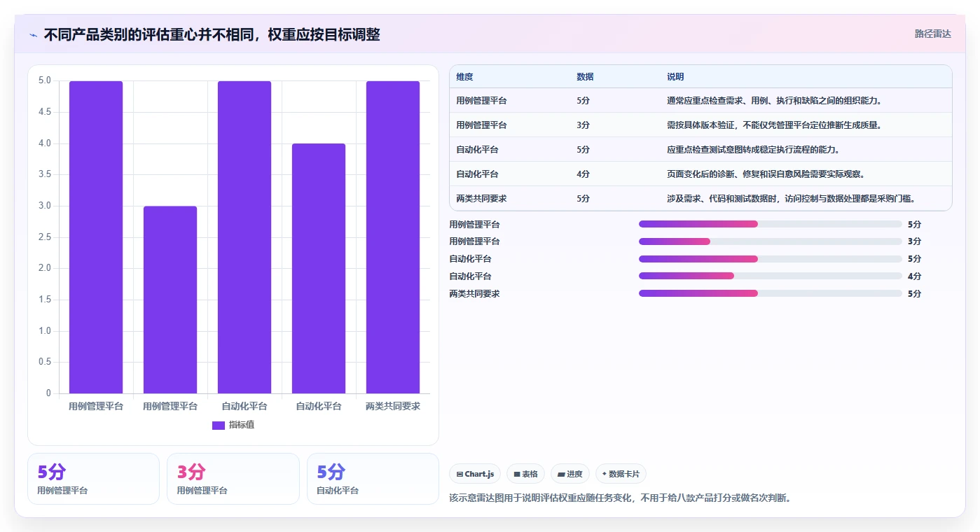This screenshot has width=980, height=532.
Task: Click the 0.5 y-axis tick label
Action: point(44,362)
